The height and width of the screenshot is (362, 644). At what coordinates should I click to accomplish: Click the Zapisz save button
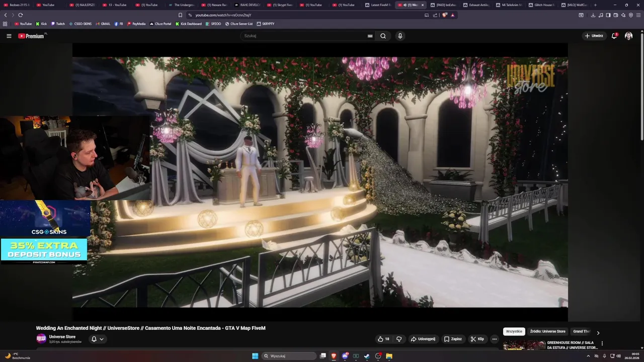click(x=453, y=339)
